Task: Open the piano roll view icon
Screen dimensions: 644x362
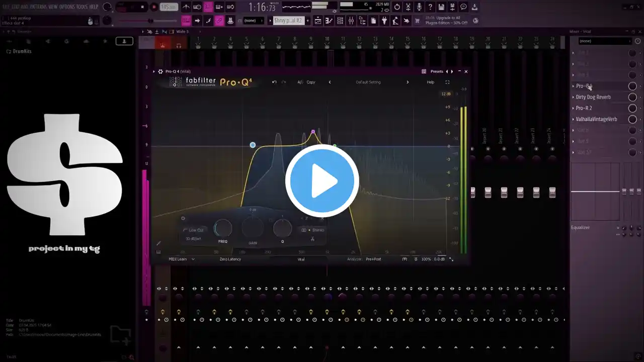Action: pyautogui.click(x=329, y=21)
